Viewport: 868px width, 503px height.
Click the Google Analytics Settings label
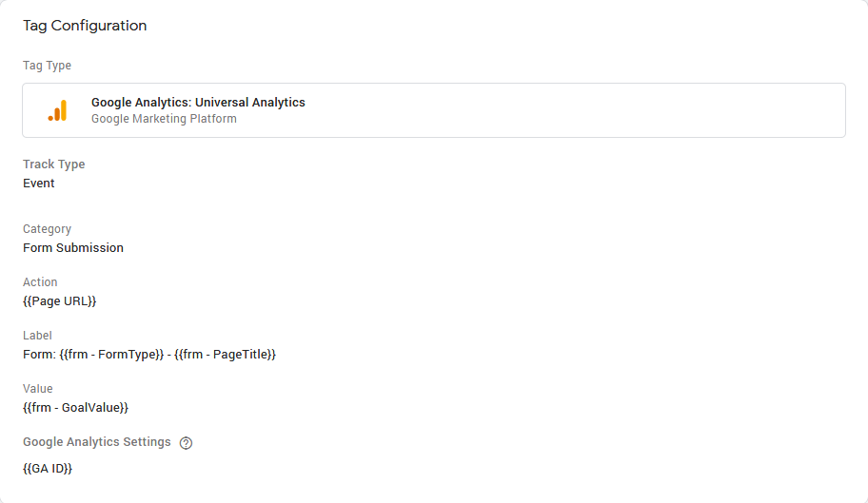click(x=97, y=442)
